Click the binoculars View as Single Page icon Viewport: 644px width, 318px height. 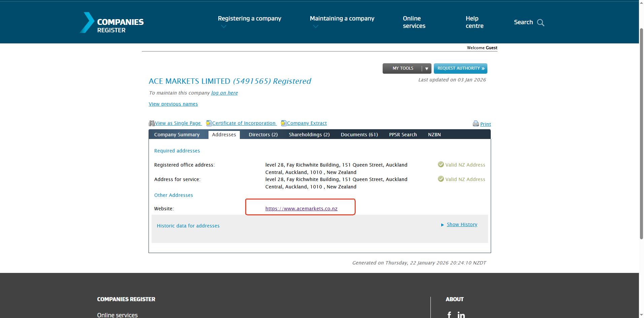[152, 123]
